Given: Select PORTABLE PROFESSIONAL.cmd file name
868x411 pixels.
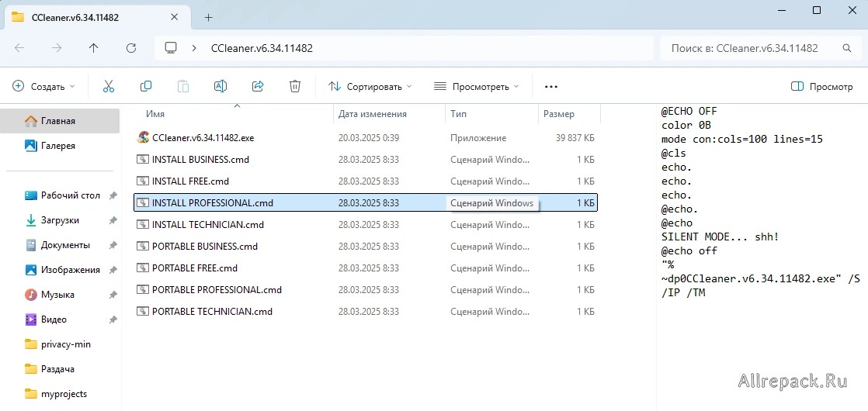Looking at the screenshot, I should tap(217, 290).
